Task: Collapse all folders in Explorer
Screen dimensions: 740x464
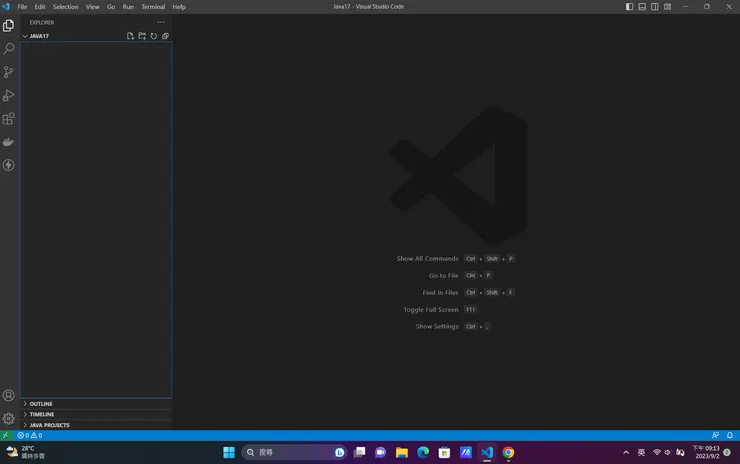Action: pyautogui.click(x=165, y=36)
